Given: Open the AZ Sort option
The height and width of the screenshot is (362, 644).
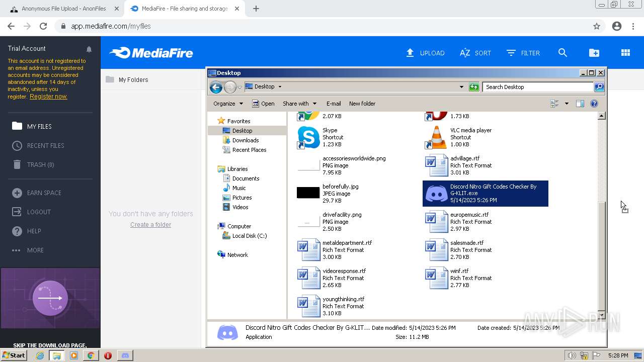Looking at the screenshot, I should pyautogui.click(x=475, y=53).
